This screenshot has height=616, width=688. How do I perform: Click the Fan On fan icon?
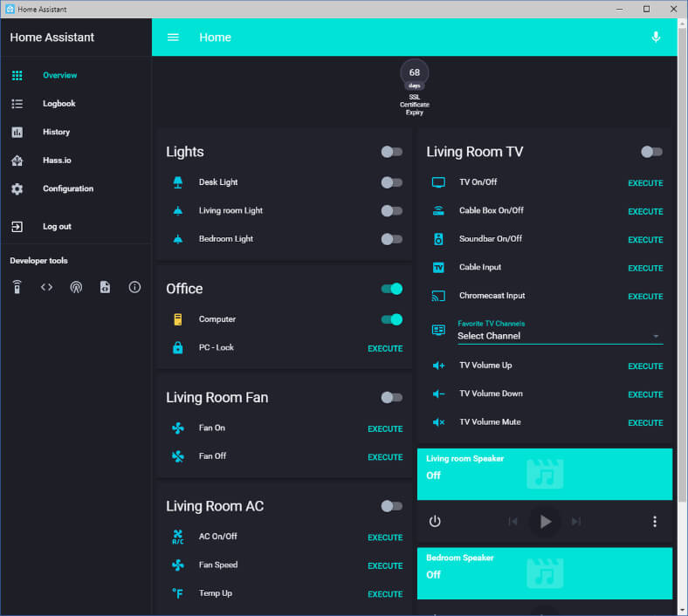(178, 428)
